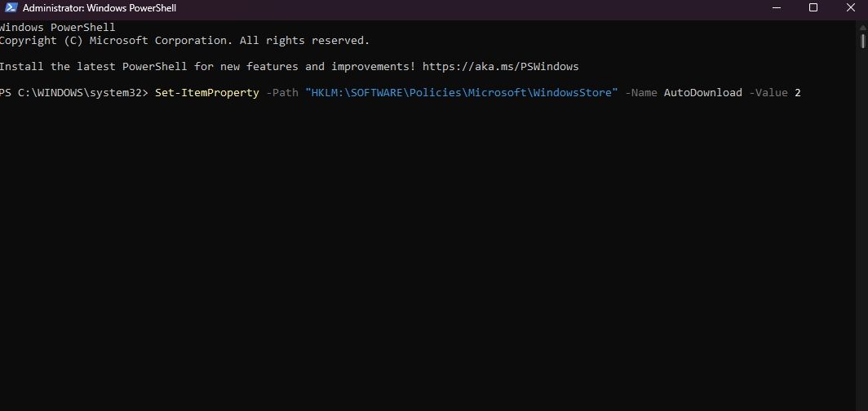This screenshot has width=868, height=411.
Task: Click the Copyright Microsoft Corporation line
Action: [184, 40]
